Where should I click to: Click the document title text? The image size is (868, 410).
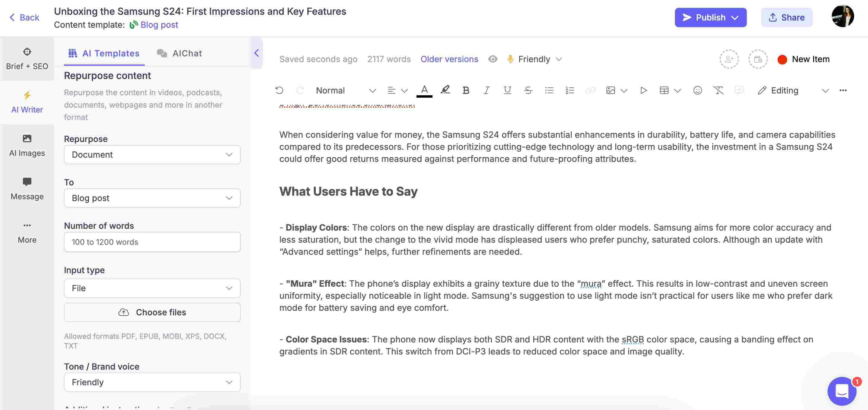pos(200,11)
